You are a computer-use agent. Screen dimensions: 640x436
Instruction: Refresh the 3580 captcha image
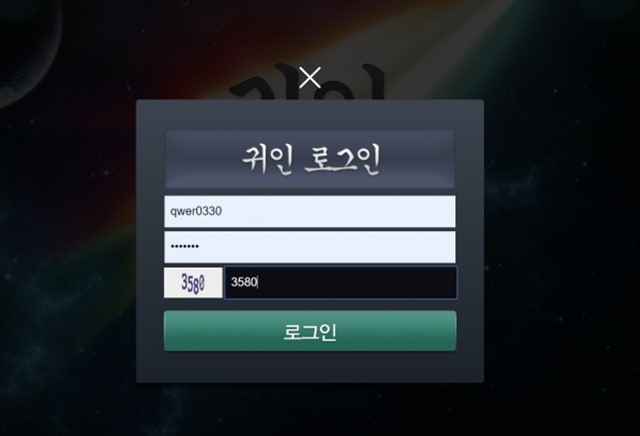coord(193,283)
